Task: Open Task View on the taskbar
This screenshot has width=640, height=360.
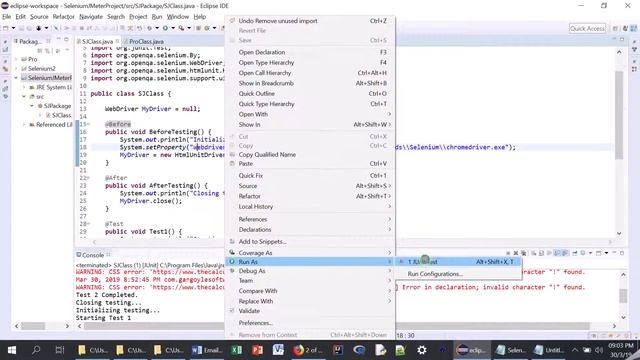Action: pyautogui.click(x=60, y=350)
